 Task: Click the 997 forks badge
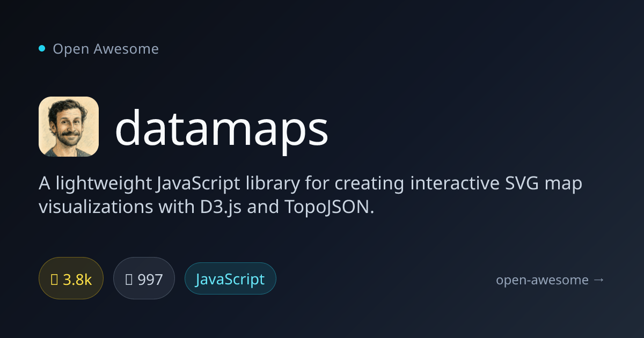click(x=144, y=280)
